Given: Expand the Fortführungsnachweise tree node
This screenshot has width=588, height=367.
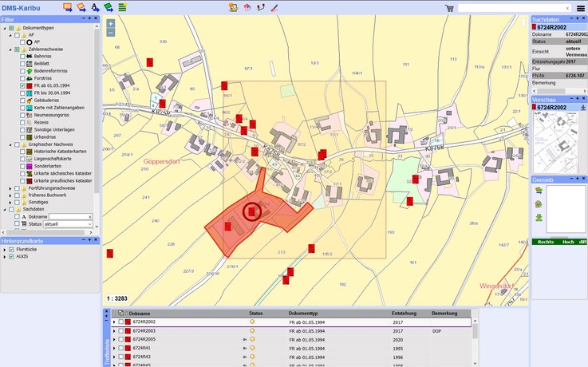Looking at the screenshot, I should point(10,187).
